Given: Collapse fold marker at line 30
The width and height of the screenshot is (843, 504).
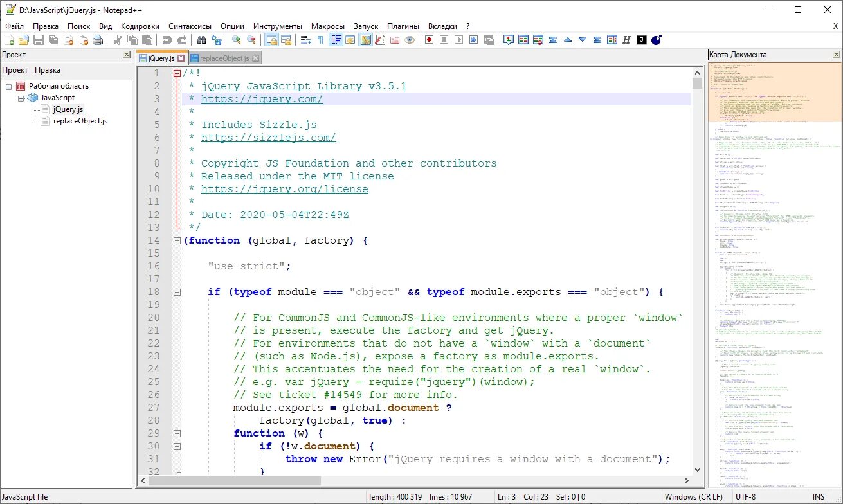Looking at the screenshot, I should point(177,446).
